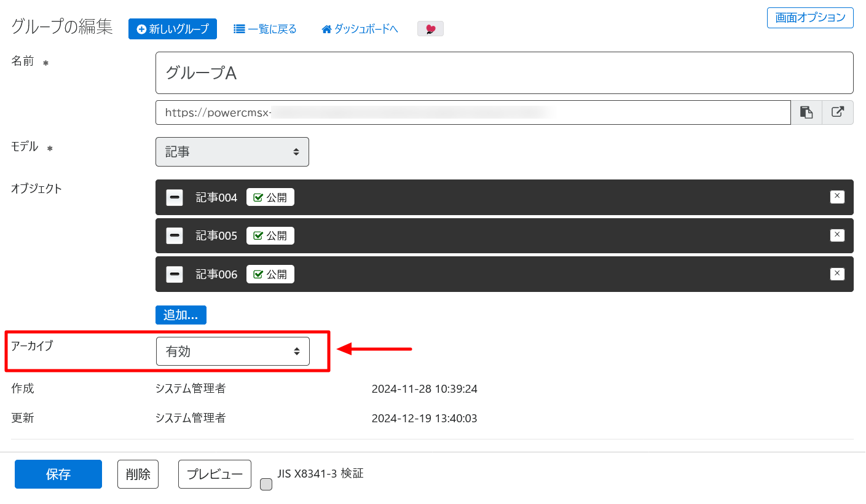Open URL in new window icon

tap(837, 112)
